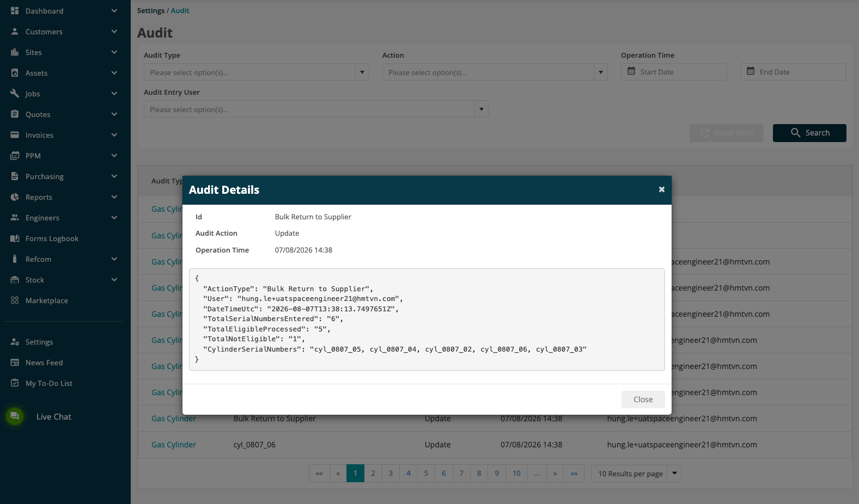Expand the Engineers menu chevron

[x=114, y=218]
